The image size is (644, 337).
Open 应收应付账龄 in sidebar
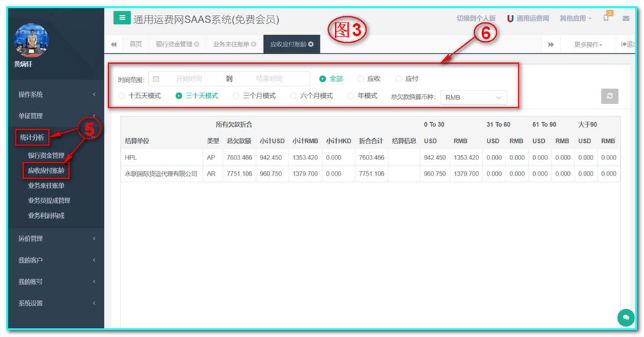[46, 170]
